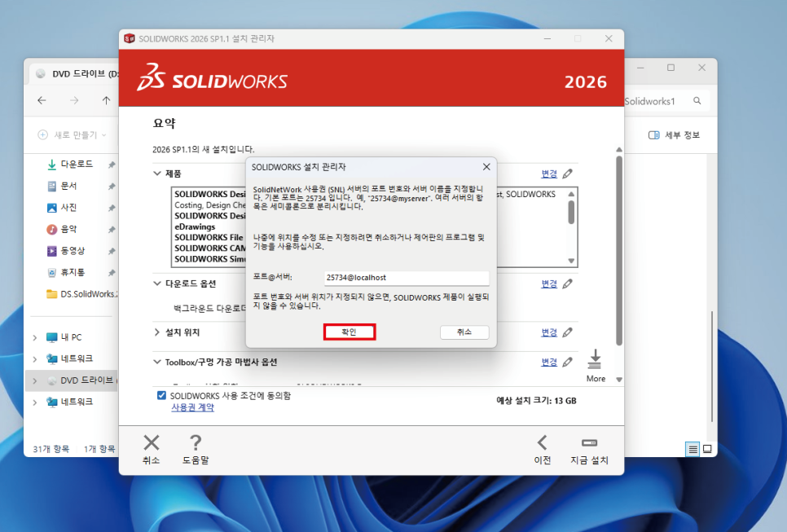Toggle the SOLIDWORKS 사용 조건에 동의함 checkbox

(161, 395)
